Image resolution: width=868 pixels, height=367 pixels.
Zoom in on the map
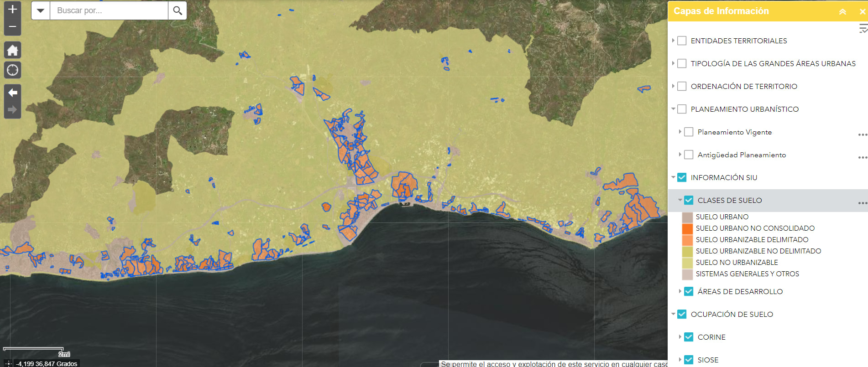click(12, 9)
